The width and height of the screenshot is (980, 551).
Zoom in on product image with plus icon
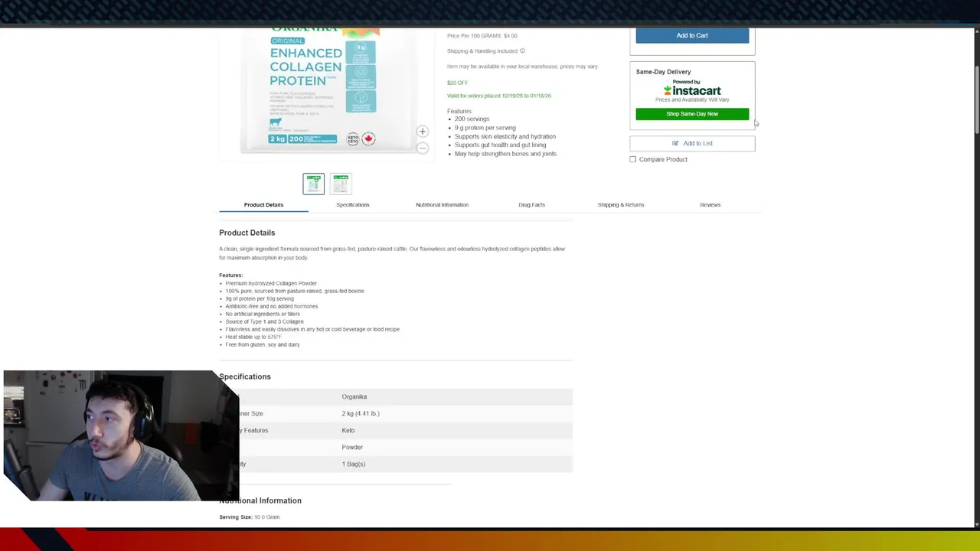[422, 132]
